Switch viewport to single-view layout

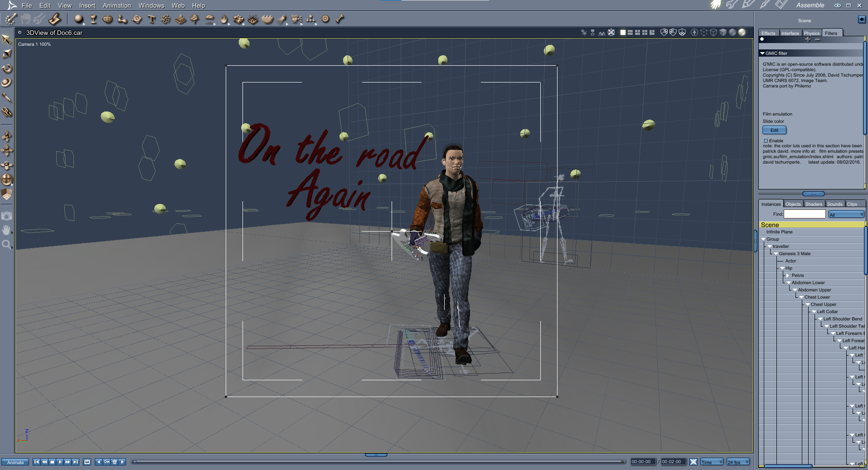coord(623,33)
